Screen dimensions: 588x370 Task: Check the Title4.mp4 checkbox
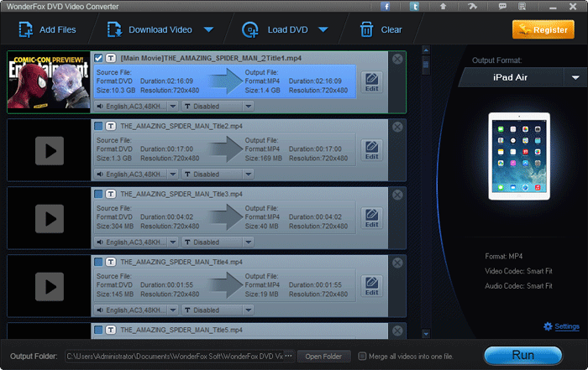[x=98, y=262]
